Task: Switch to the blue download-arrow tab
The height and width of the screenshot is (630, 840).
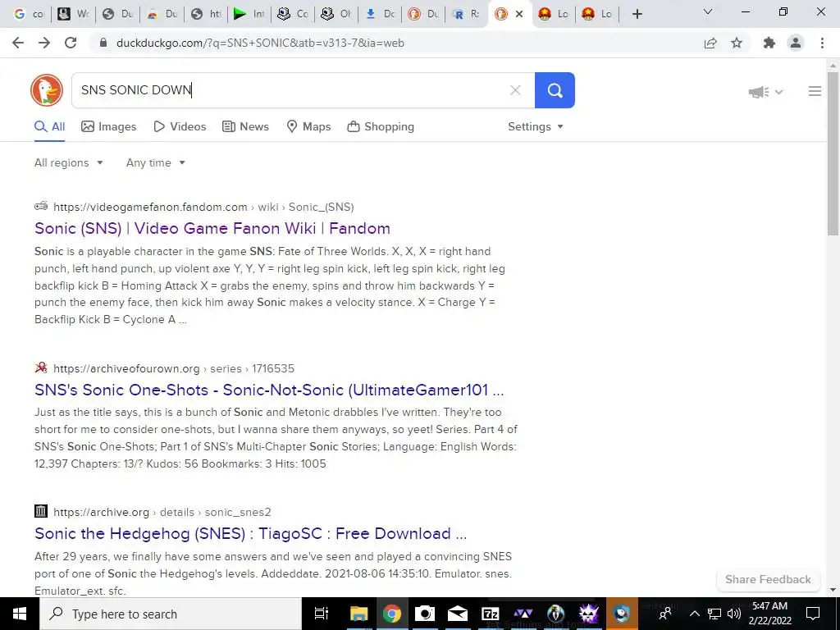Action: click(380, 15)
